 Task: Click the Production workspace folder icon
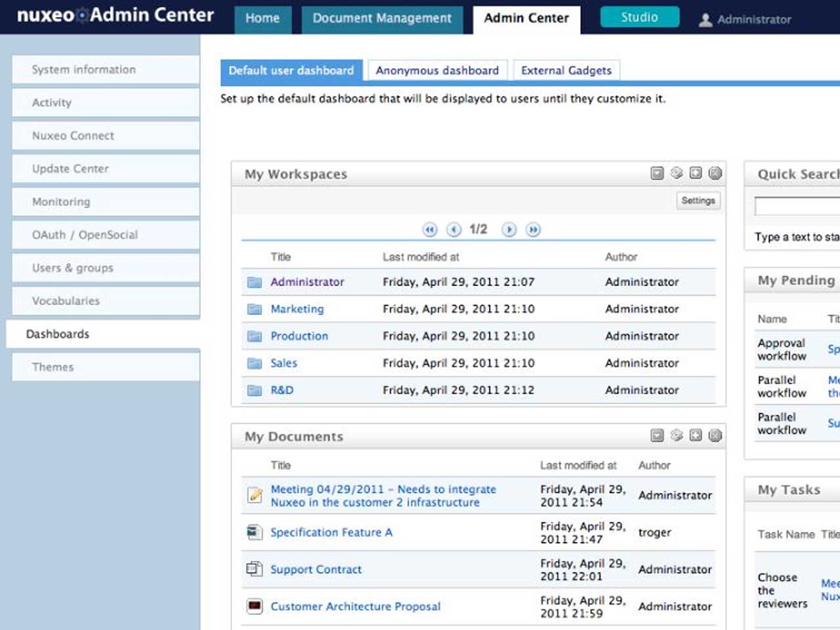coord(255,336)
